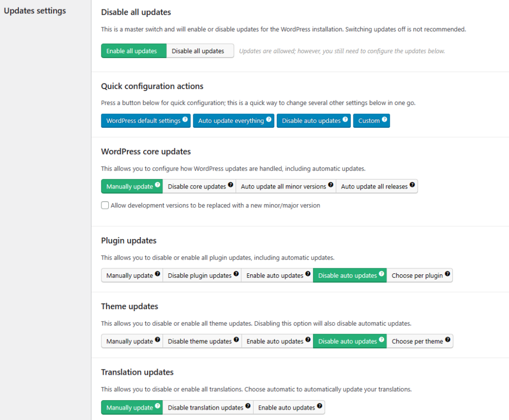Apply Auto update everything quick action

click(x=234, y=121)
